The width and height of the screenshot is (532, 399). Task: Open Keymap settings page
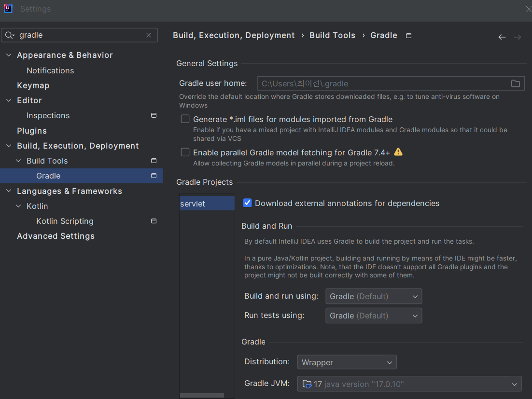click(x=33, y=85)
